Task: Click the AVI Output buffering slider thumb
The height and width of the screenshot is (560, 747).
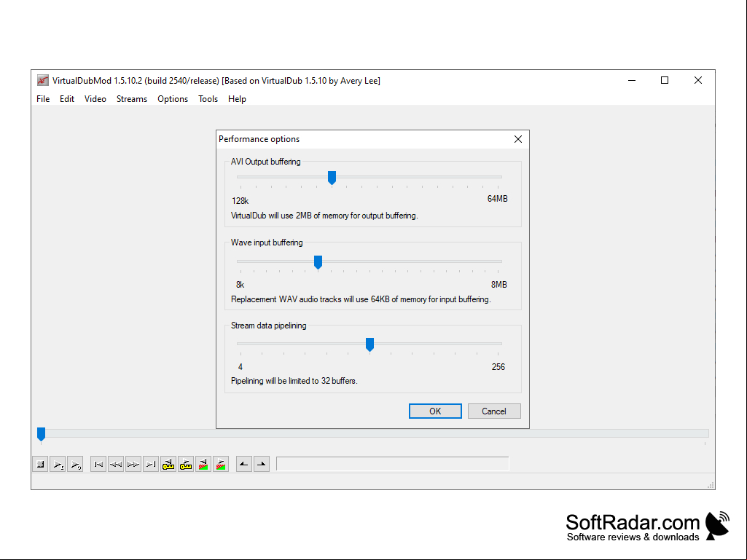Action: pos(332,178)
